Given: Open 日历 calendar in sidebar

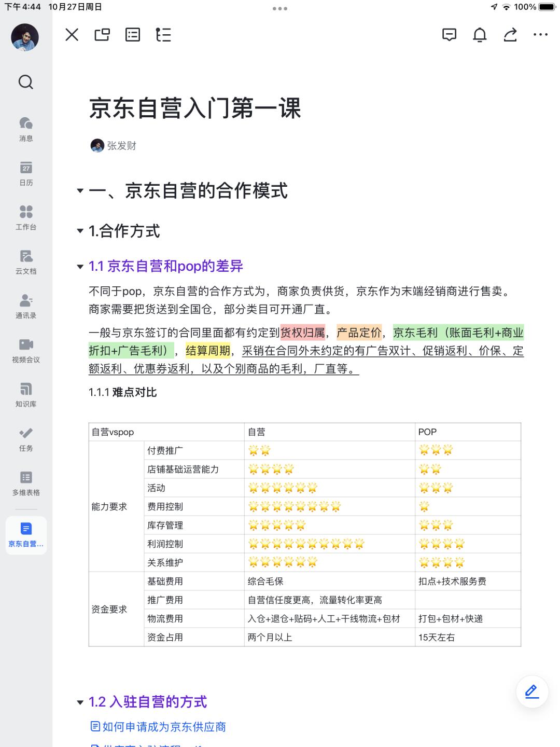Looking at the screenshot, I should pyautogui.click(x=26, y=173).
